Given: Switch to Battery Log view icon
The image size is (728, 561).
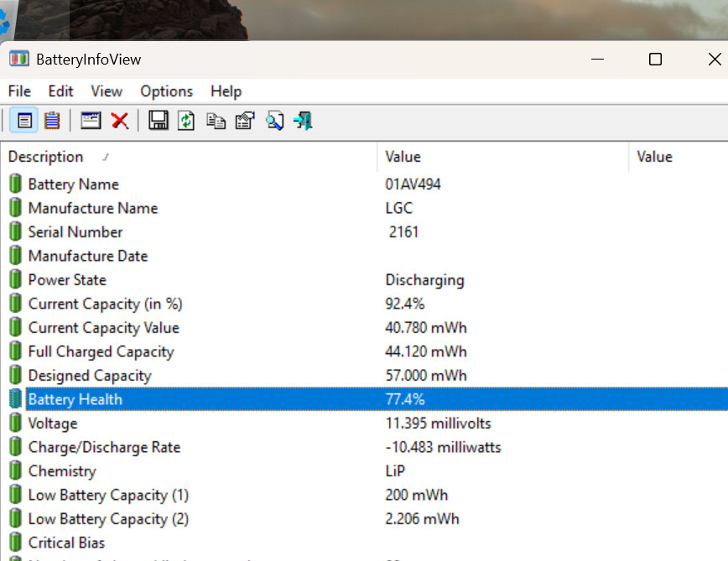Looking at the screenshot, I should (52, 121).
